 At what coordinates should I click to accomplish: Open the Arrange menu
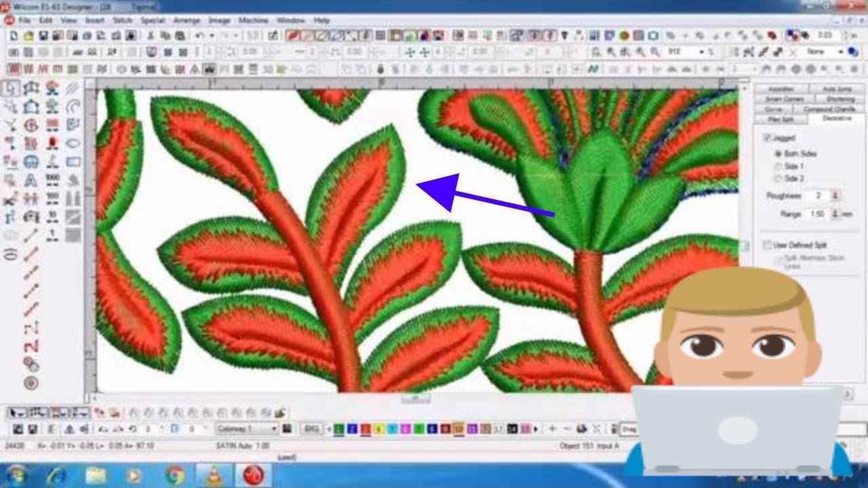coord(186,20)
